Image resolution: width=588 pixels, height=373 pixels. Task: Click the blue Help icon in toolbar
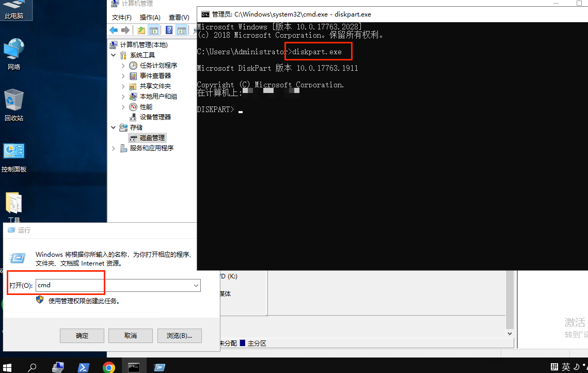(169, 30)
